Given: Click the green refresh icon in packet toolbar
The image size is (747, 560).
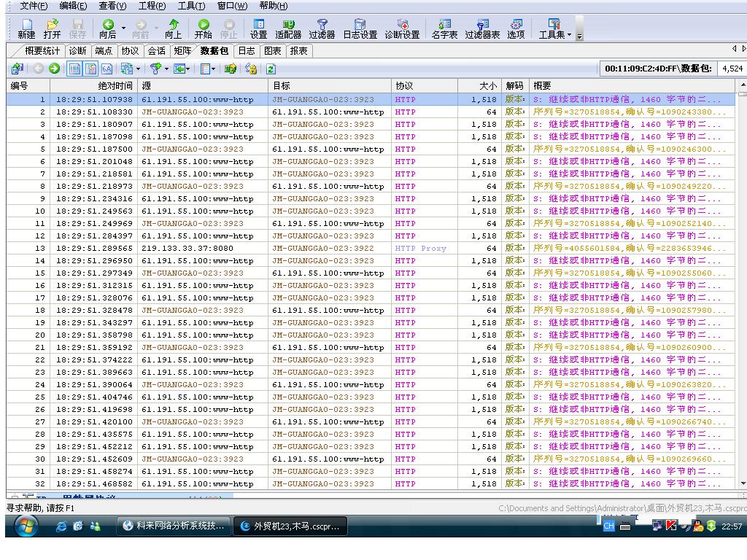Looking at the screenshot, I should click(x=271, y=69).
